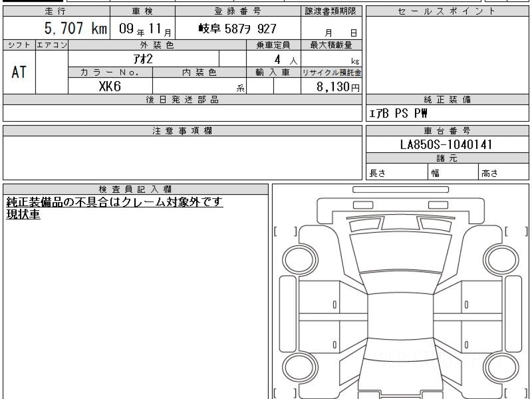Click the underlined 現状車 note
The height and width of the screenshot is (399, 532).
click(23, 215)
